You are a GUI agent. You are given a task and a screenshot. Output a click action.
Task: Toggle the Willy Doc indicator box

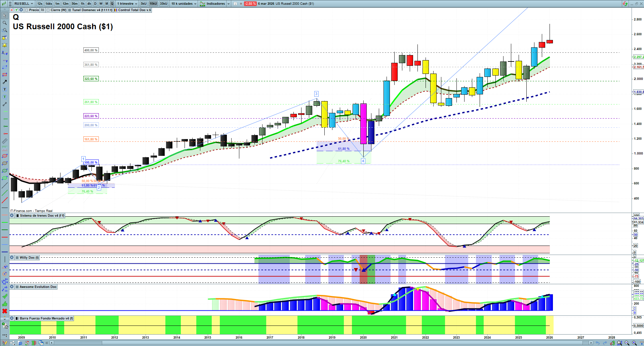click(x=17, y=258)
